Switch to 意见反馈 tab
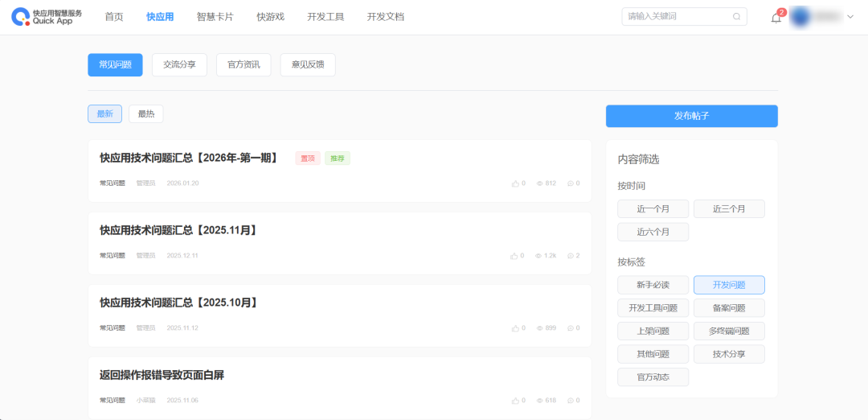 (x=308, y=65)
